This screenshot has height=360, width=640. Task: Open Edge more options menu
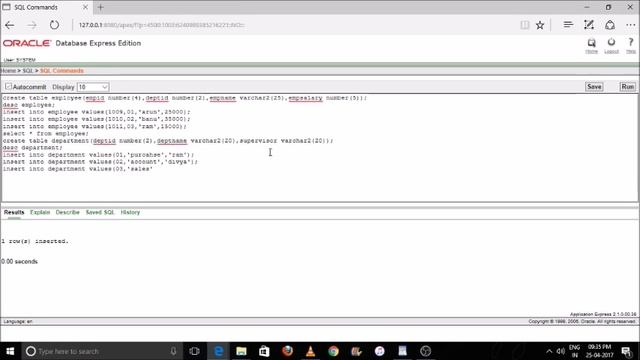(631, 25)
